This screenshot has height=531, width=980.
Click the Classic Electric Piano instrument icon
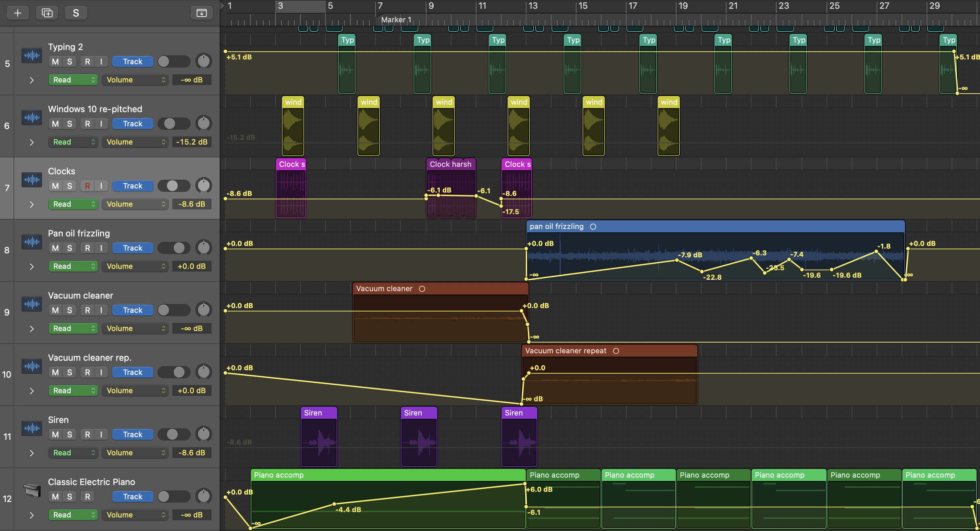[31, 491]
